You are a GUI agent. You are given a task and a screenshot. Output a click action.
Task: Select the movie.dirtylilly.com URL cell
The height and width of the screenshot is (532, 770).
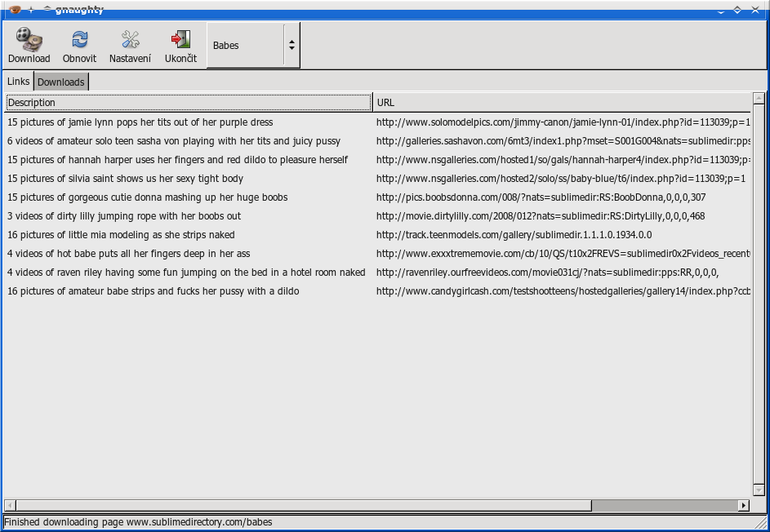563,216
